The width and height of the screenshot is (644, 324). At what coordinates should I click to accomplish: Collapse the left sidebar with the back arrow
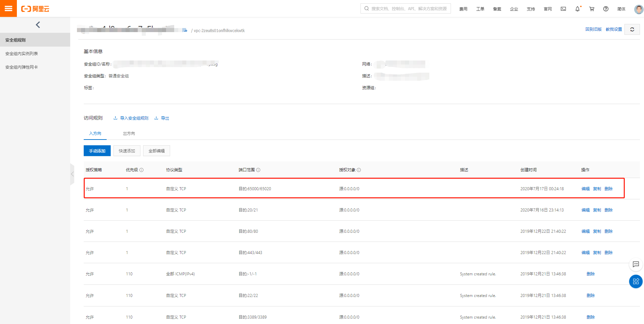[38, 25]
